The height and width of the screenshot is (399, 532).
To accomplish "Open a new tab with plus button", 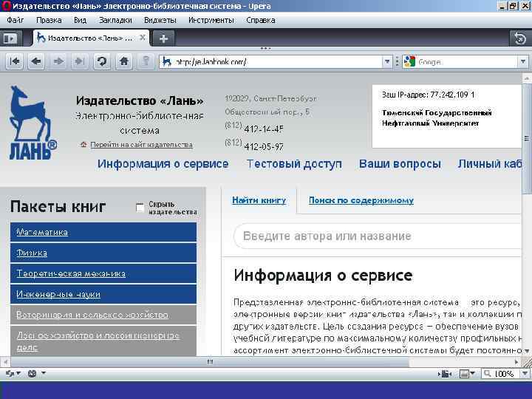I will pos(163,38).
